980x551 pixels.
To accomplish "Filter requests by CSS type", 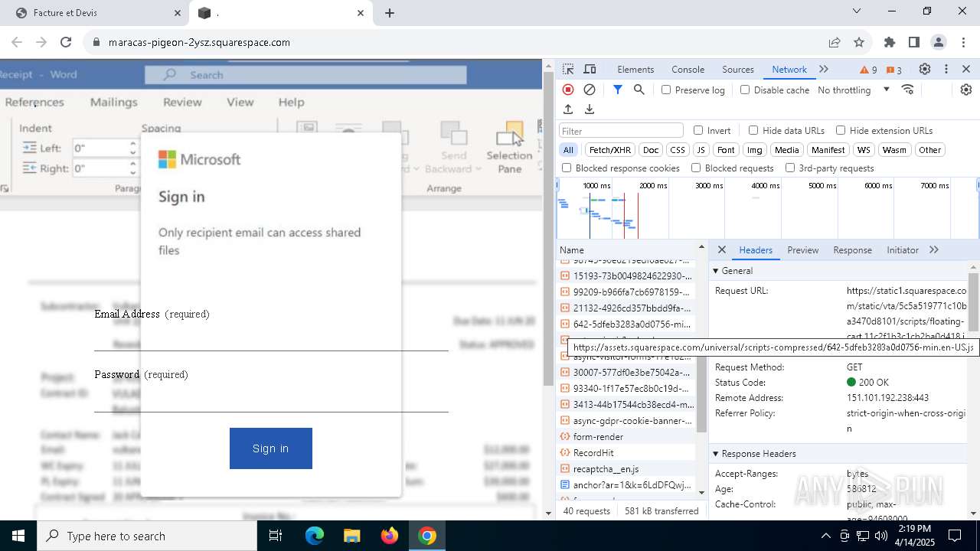I will click(x=677, y=150).
